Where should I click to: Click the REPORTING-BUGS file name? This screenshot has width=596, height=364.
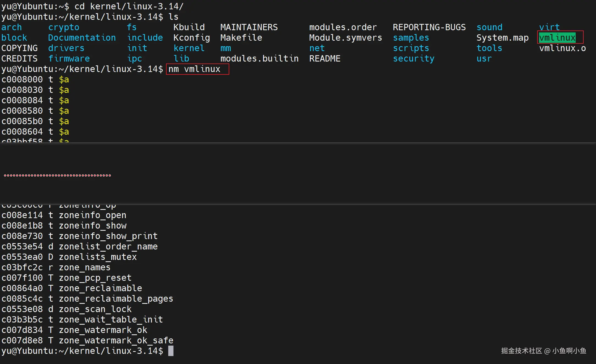tap(429, 27)
